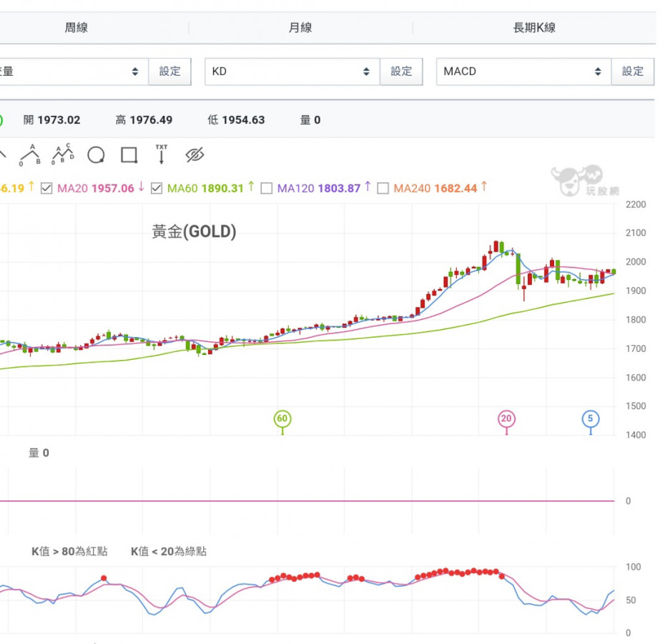Click 設定 button next to MACD

(633, 72)
